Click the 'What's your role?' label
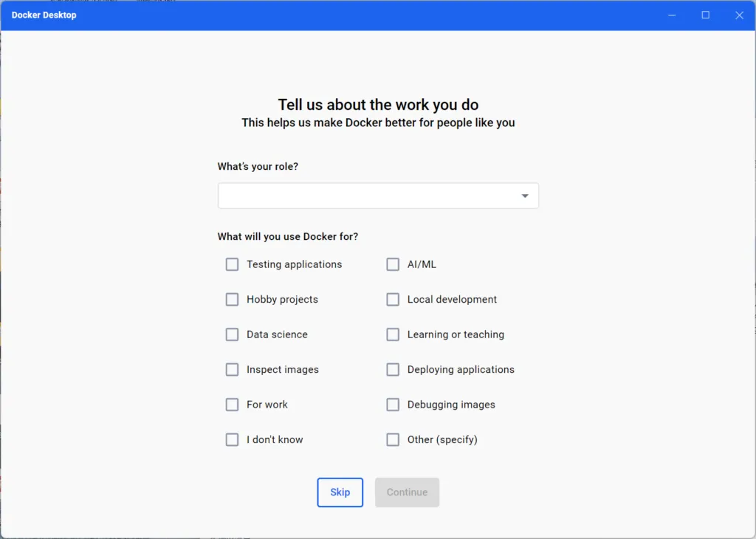The height and width of the screenshot is (539, 756). coord(258,166)
